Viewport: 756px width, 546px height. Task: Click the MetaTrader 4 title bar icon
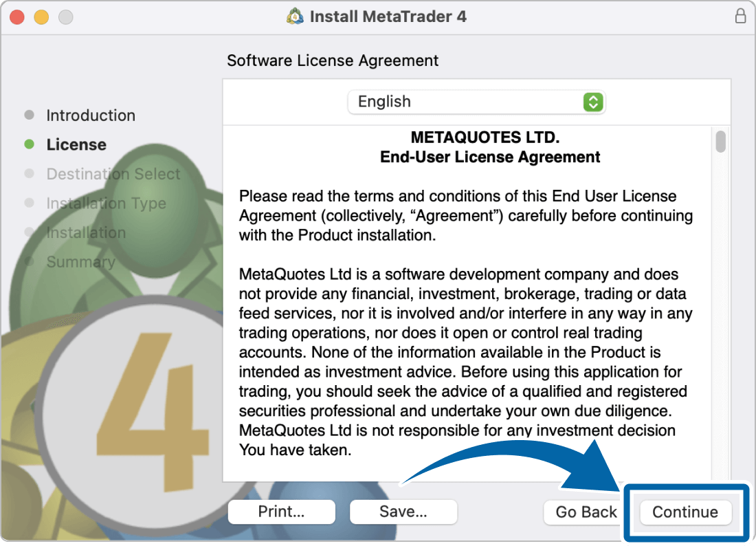pos(295,17)
